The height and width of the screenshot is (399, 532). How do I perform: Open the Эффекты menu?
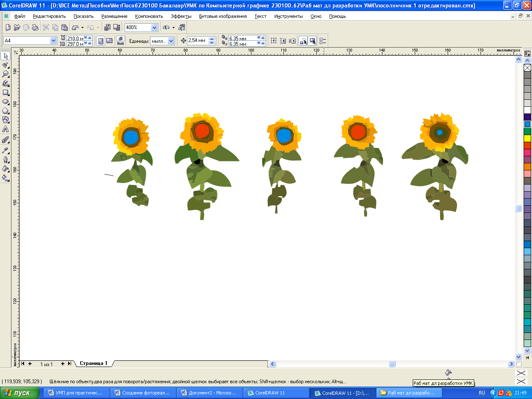[x=181, y=16]
